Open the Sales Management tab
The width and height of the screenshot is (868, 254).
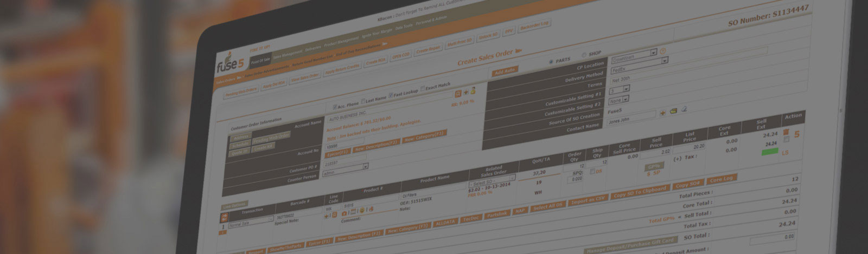288,55
